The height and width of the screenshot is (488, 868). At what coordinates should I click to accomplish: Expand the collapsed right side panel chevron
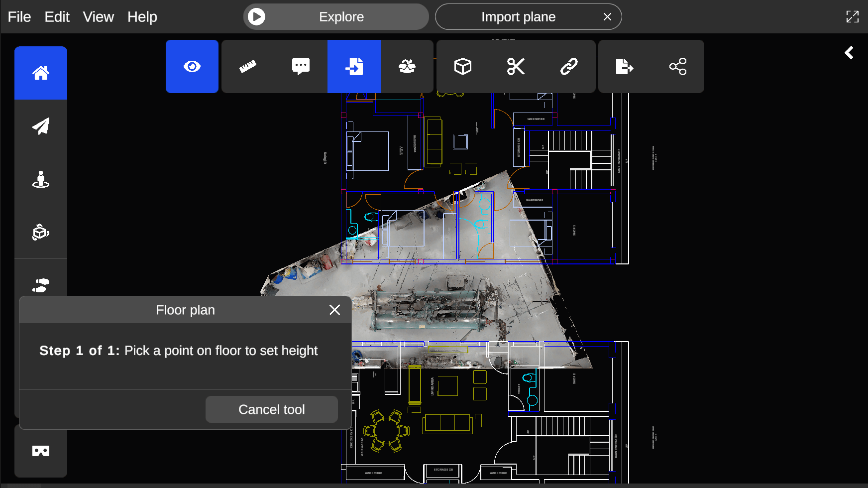coord(849,53)
